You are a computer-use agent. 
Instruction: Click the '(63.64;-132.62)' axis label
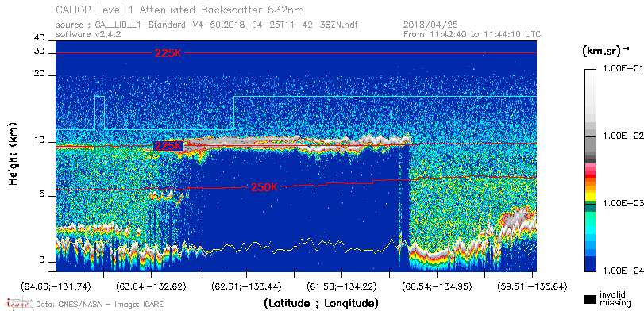click(151, 286)
